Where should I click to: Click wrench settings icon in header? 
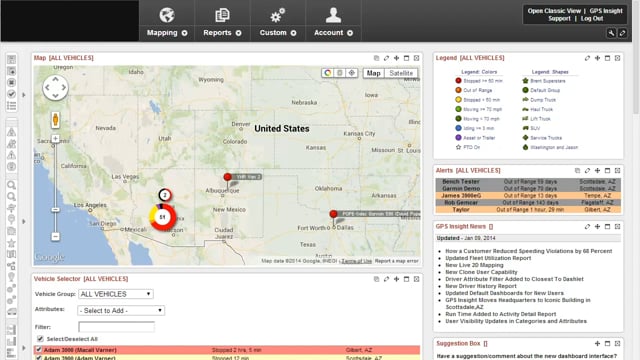click(611, 33)
